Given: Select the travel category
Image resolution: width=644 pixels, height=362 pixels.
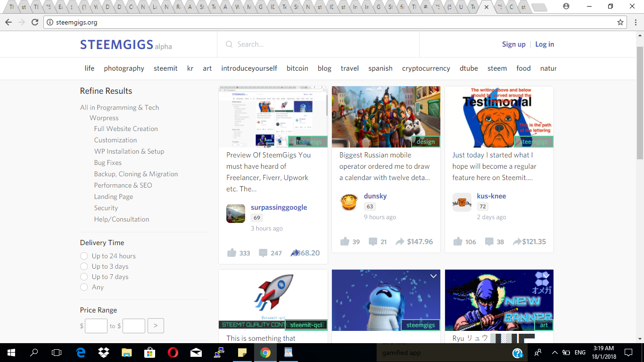Looking at the screenshot, I should [350, 68].
